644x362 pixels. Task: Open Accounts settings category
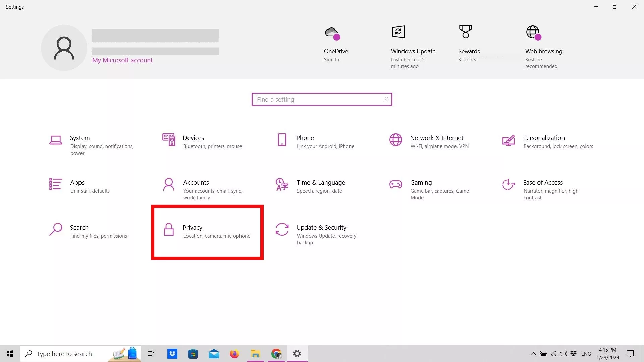point(196,183)
